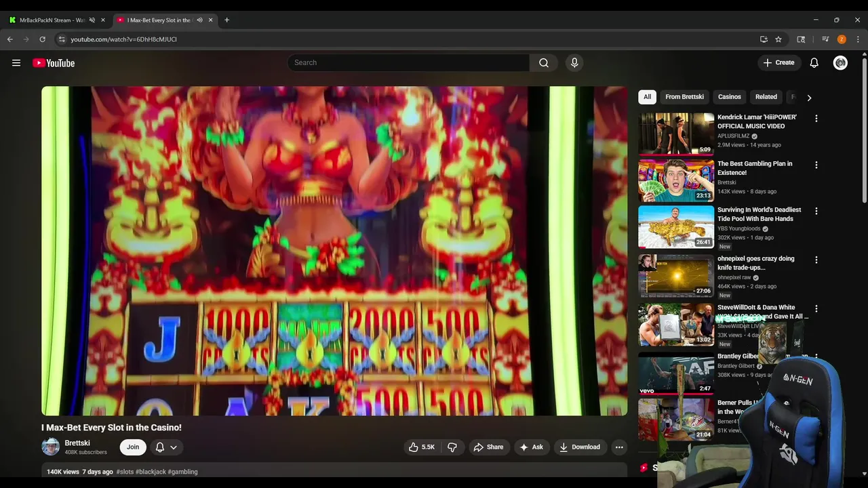Open options for Deadliest Tide Pool video
Image resolution: width=868 pixels, height=488 pixels.
816,211
